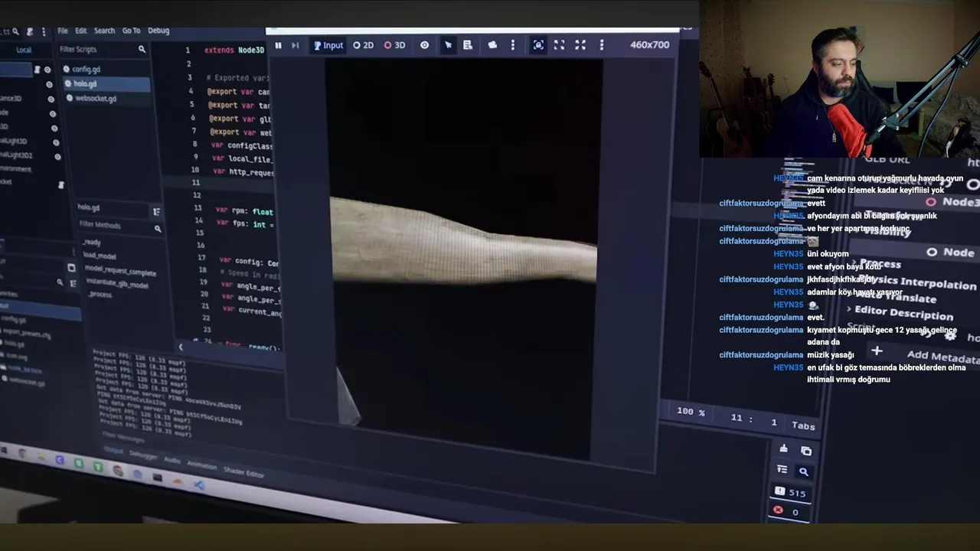Image resolution: width=980 pixels, height=551 pixels.
Task: Advance one frame with the next-frame button
Action: click(295, 45)
